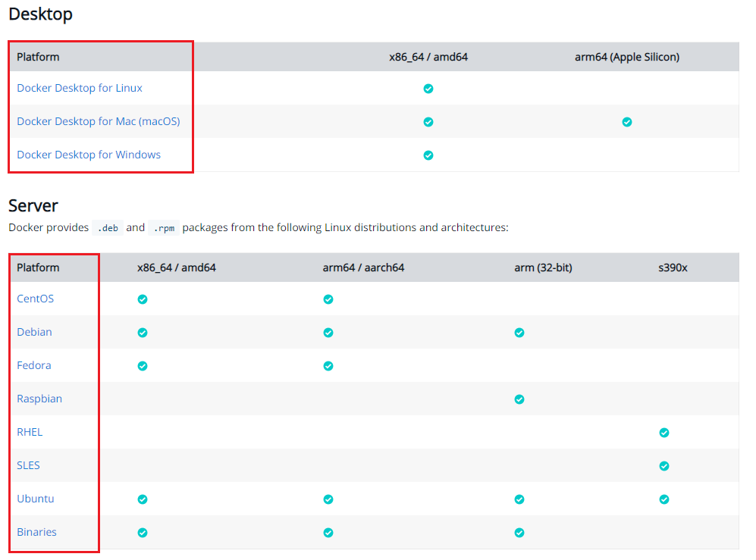This screenshot has height=560, width=756.
Task: Click the Fedora arm64 / aarch64 checkmark
Action: pos(328,366)
